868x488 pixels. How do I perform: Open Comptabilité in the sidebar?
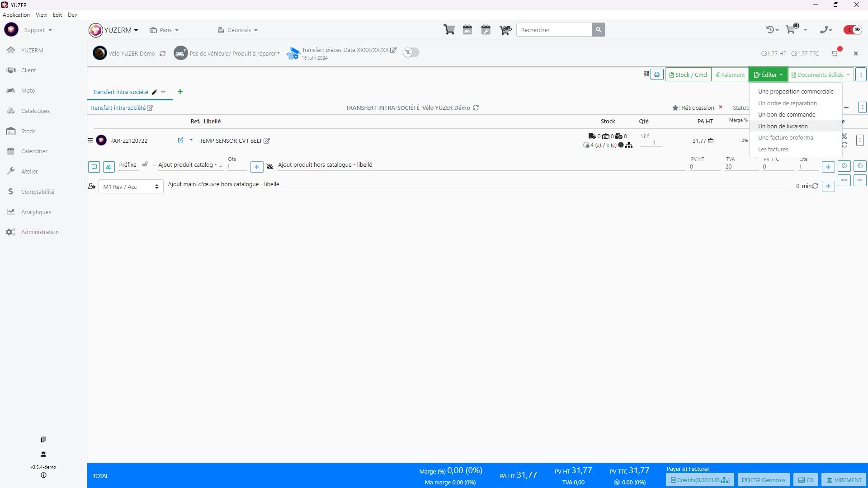[38, 192]
